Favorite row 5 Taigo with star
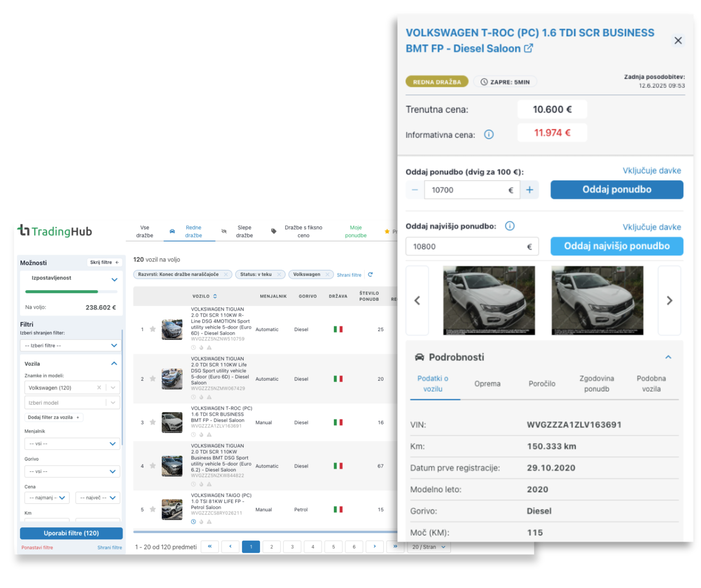The width and height of the screenshot is (701, 588). (153, 509)
